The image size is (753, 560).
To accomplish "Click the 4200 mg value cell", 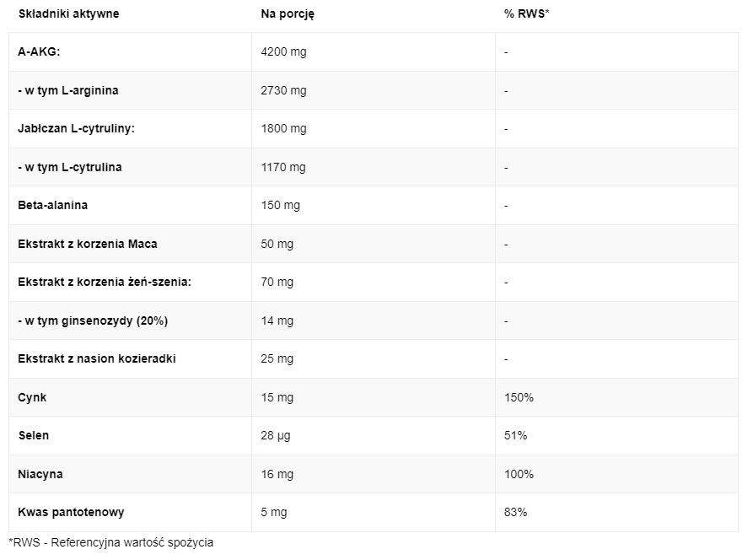I will coord(283,52).
